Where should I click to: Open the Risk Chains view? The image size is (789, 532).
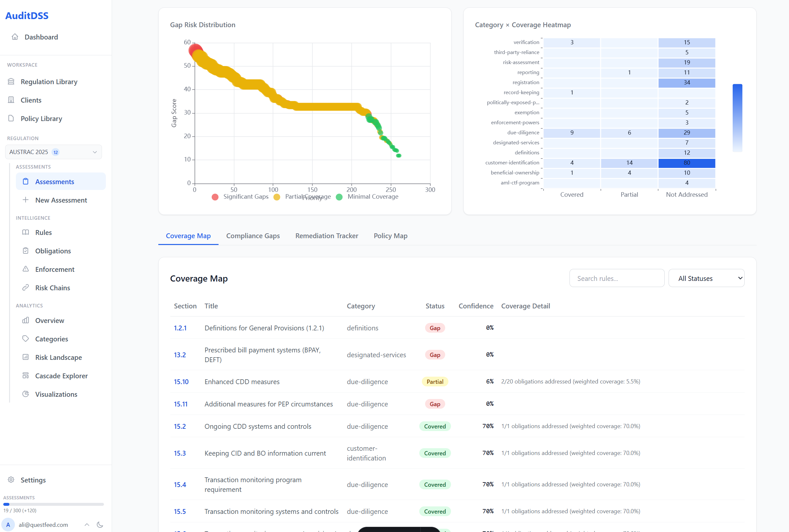[x=52, y=287]
